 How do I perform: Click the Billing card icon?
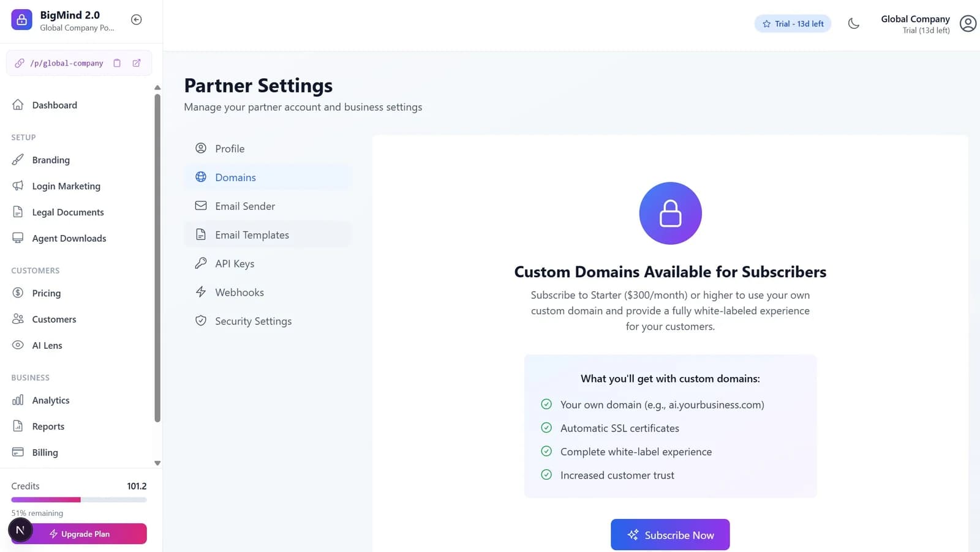tap(18, 452)
